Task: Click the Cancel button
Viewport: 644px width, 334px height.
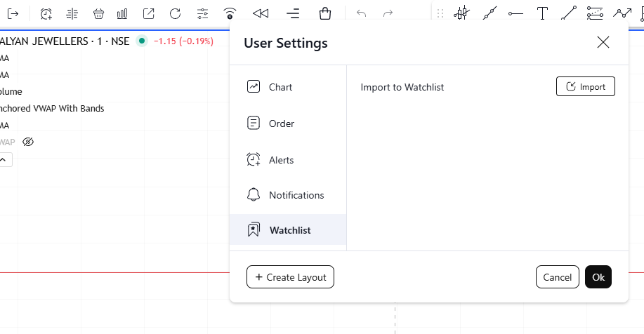Action: (558, 277)
